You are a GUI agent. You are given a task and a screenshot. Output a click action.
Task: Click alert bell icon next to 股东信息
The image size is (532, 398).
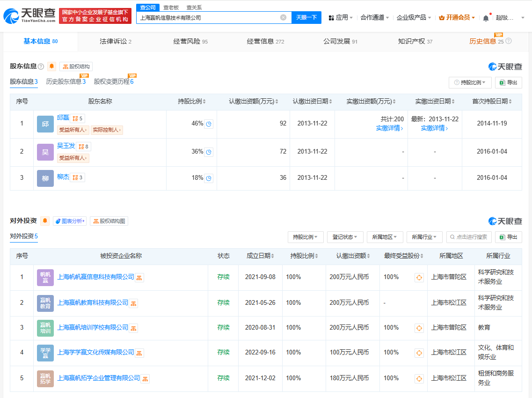51,66
